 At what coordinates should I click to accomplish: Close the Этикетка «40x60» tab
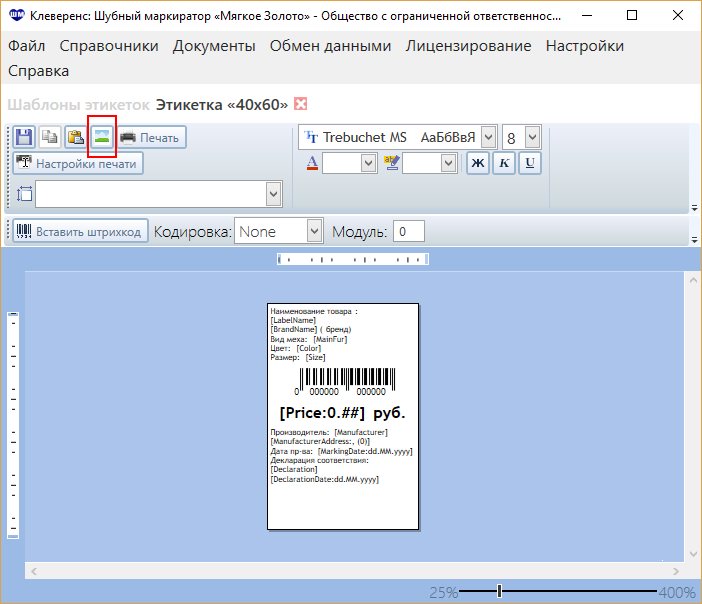point(300,104)
